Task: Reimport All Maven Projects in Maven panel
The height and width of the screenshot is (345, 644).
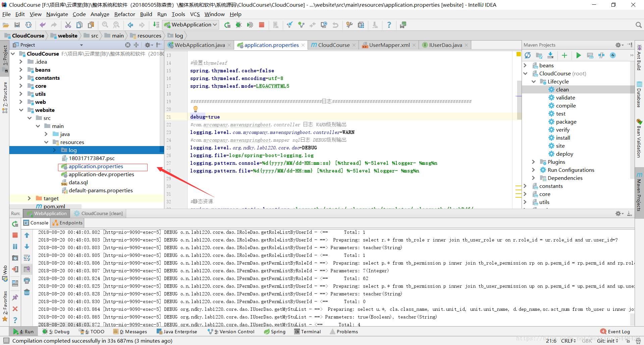Action: click(x=528, y=55)
